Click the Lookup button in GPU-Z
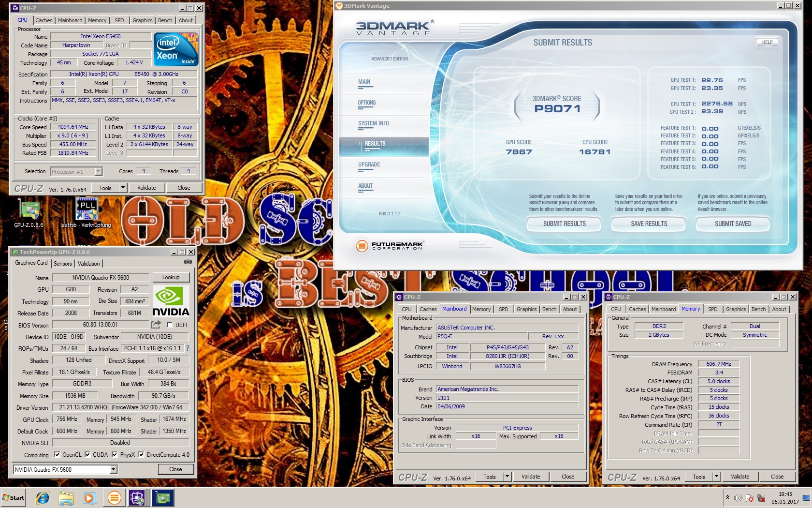 tap(171, 277)
